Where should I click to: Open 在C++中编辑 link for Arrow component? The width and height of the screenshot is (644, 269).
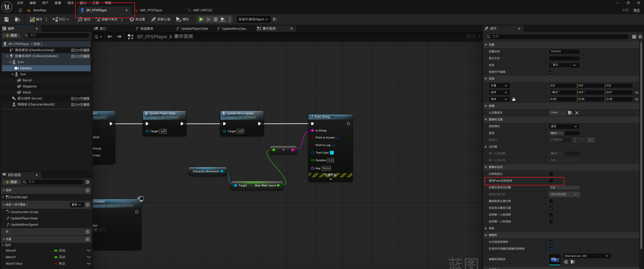click(x=80, y=98)
